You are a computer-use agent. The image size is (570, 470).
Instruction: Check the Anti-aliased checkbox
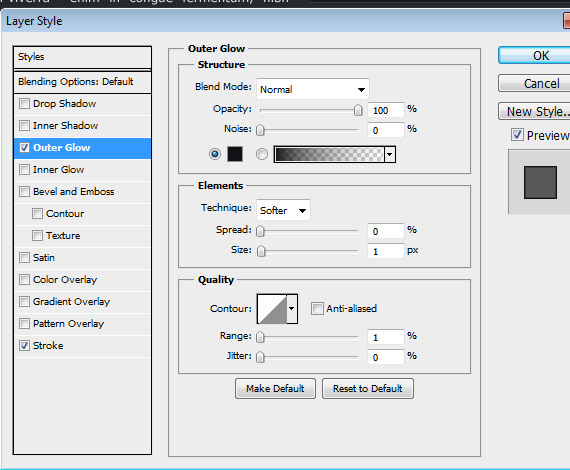click(317, 309)
